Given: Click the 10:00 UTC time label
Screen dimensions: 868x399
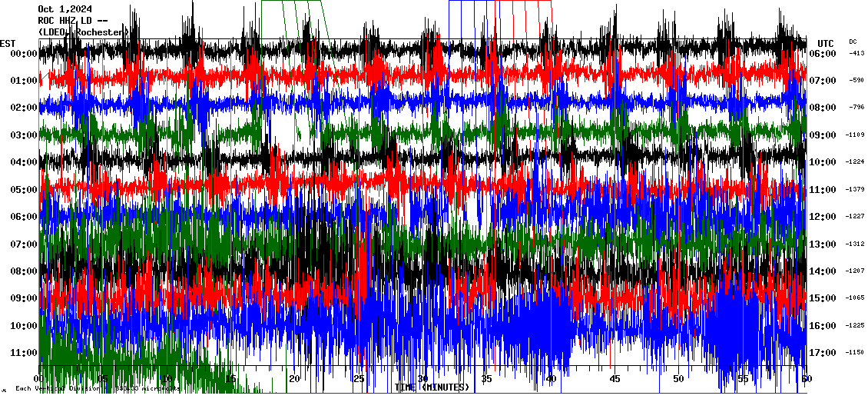Looking at the screenshot, I should click(x=822, y=162).
